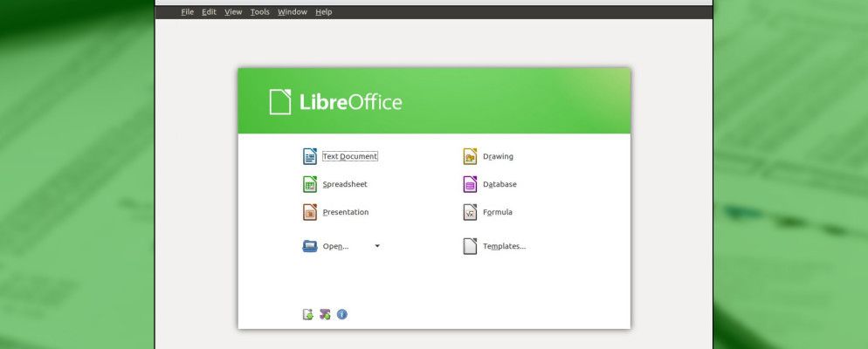Open the View menu
This screenshot has width=868, height=349.
coord(233,11)
